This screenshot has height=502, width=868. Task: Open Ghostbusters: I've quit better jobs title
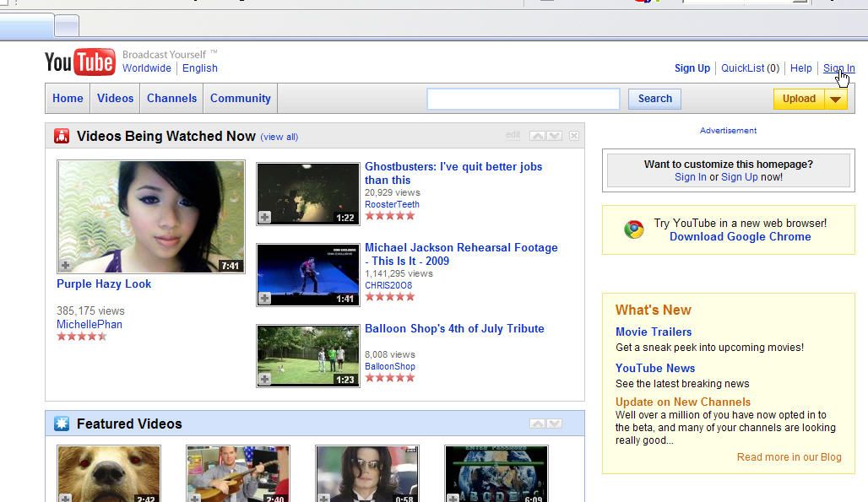[x=453, y=173]
